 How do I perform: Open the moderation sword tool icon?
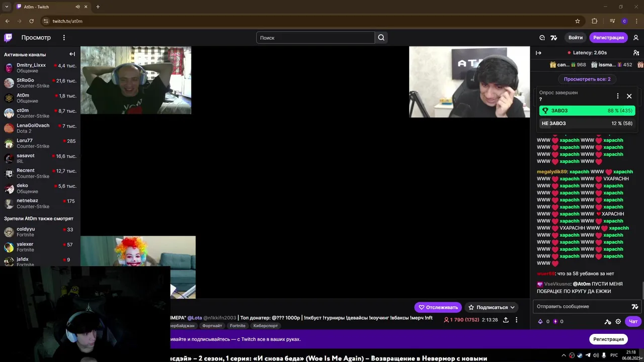pos(607,322)
